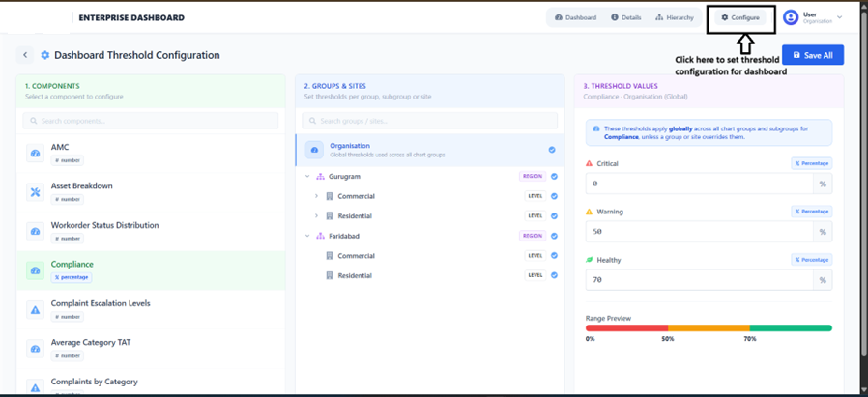Viewport: 868px width, 397px height.
Task: Click the back arrow beside Dashboard Threshold Configuration
Action: pos(25,56)
